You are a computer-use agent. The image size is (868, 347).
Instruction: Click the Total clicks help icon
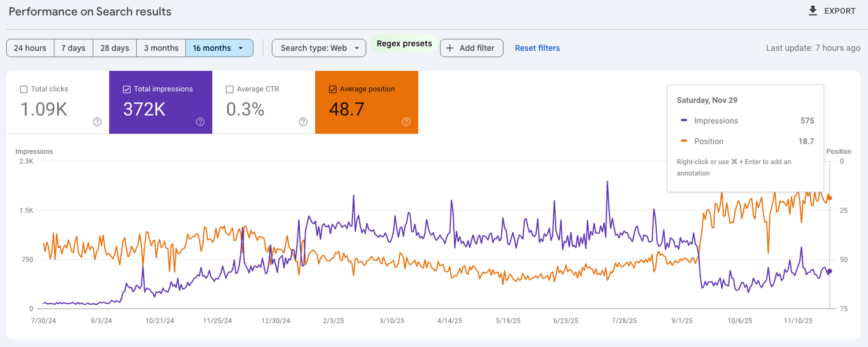tap(97, 122)
